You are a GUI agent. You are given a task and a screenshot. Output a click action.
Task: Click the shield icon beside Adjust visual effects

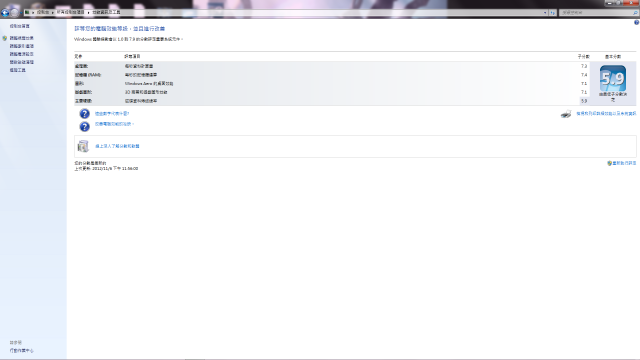click(x=4, y=38)
